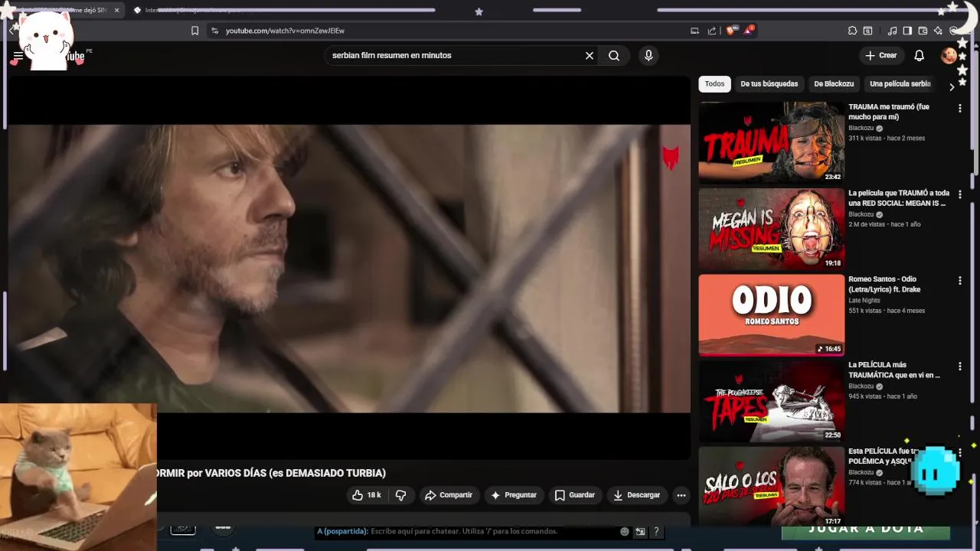The image size is (980, 551).
Task: Select the De Blackozu chip
Action: [x=834, y=84]
